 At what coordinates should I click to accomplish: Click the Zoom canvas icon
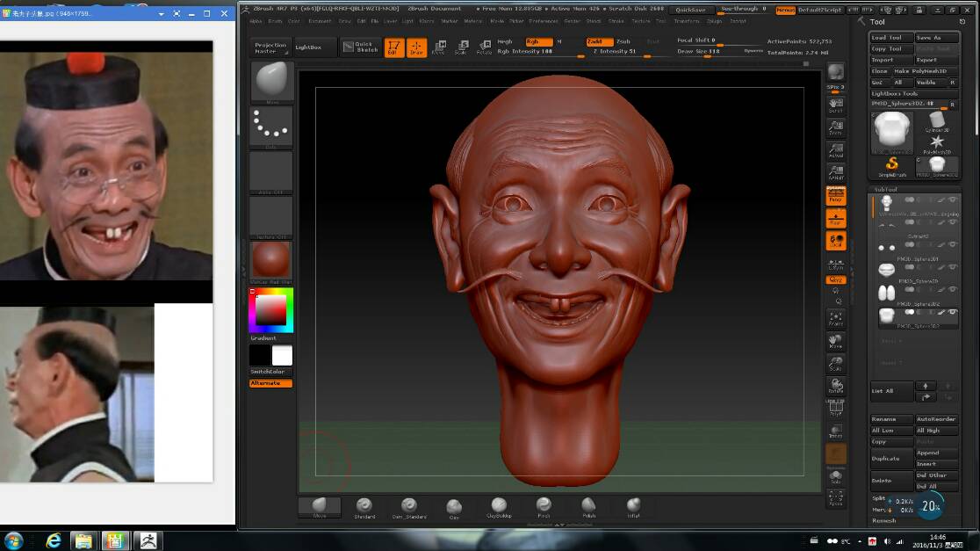[836, 127]
